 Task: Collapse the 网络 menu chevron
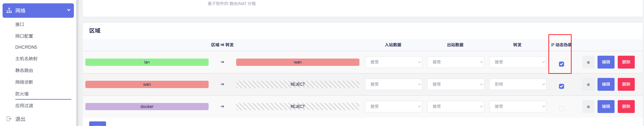click(x=68, y=10)
